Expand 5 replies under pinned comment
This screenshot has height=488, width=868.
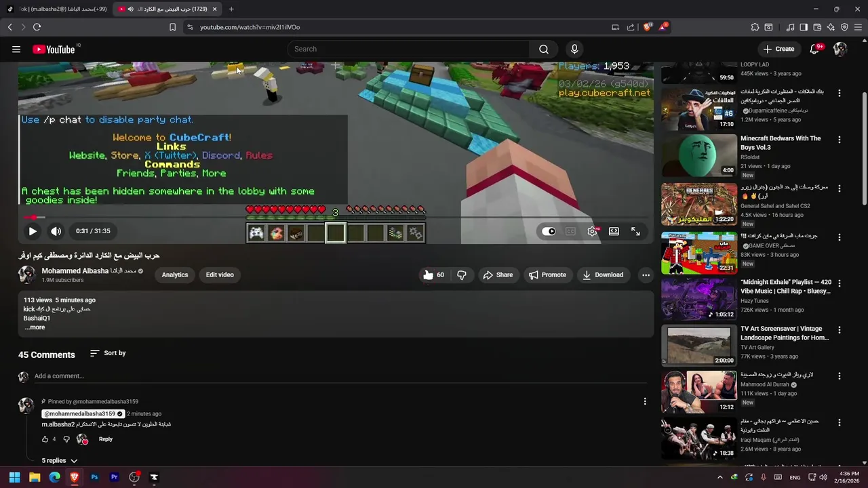59,461
